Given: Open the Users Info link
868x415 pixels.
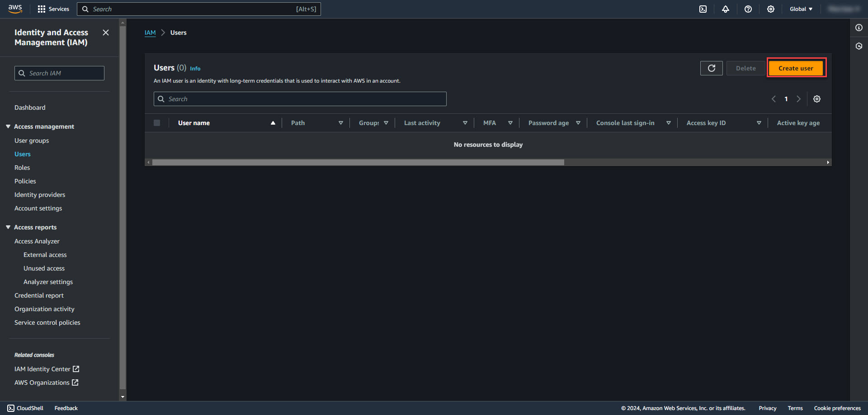Looking at the screenshot, I should point(195,69).
